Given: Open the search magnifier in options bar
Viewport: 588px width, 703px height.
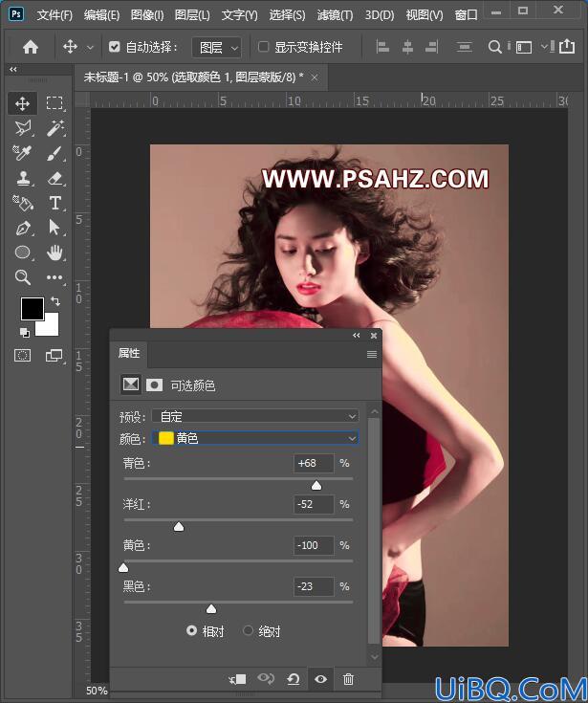Looking at the screenshot, I should point(494,47).
